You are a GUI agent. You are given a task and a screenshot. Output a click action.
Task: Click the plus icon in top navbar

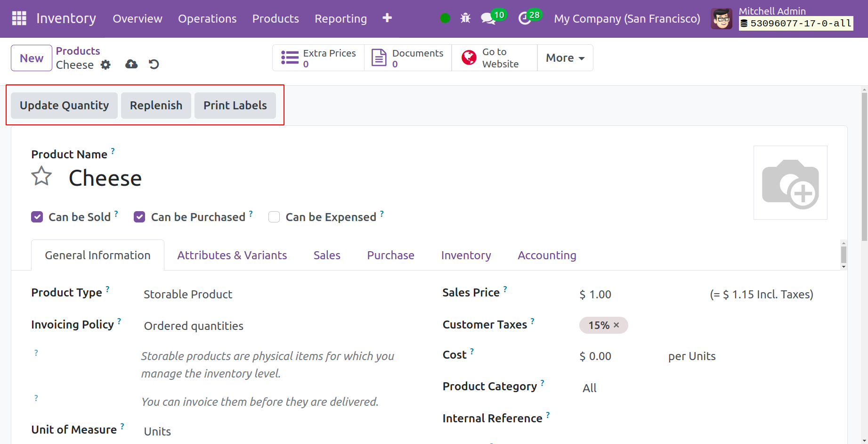click(387, 18)
